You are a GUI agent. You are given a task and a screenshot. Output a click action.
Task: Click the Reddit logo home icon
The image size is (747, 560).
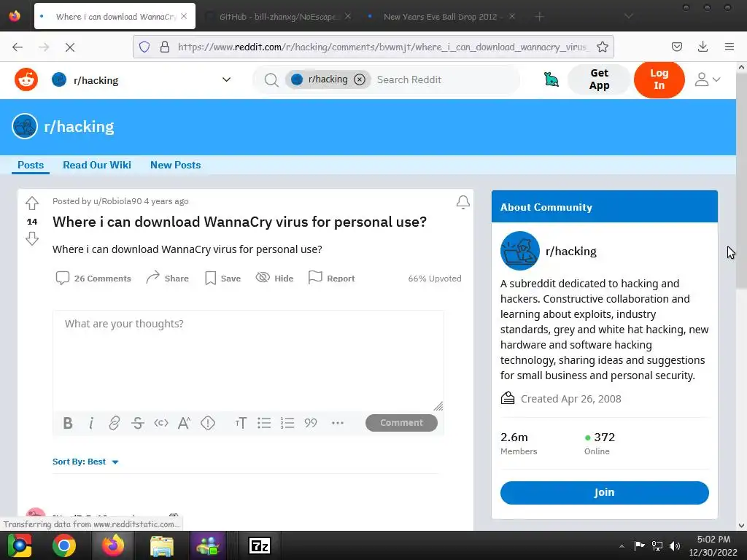[x=26, y=79]
